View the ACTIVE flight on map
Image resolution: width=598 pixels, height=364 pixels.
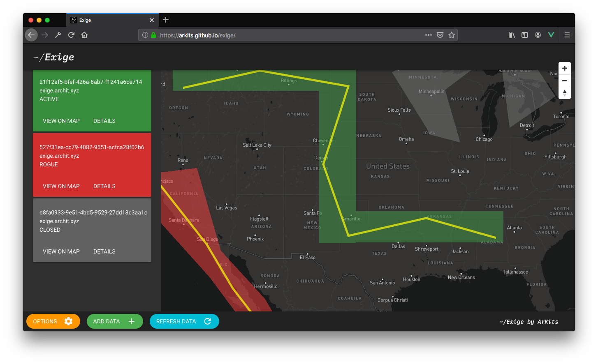pyautogui.click(x=61, y=121)
